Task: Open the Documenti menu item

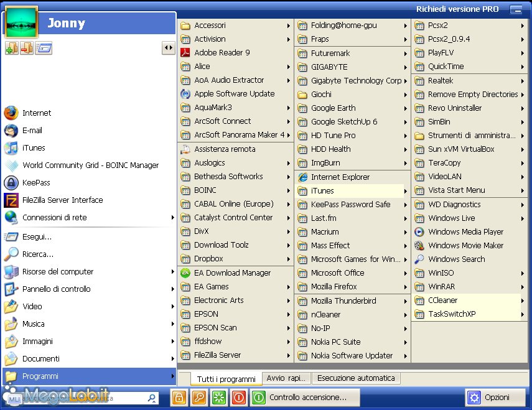Action: pyautogui.click(x=90, y=359)
